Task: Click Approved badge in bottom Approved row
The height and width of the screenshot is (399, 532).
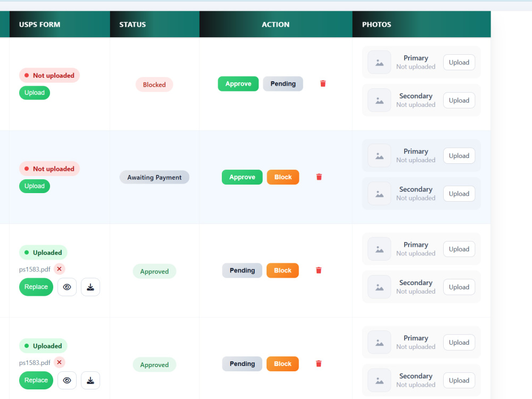Action: coord(154,365)
